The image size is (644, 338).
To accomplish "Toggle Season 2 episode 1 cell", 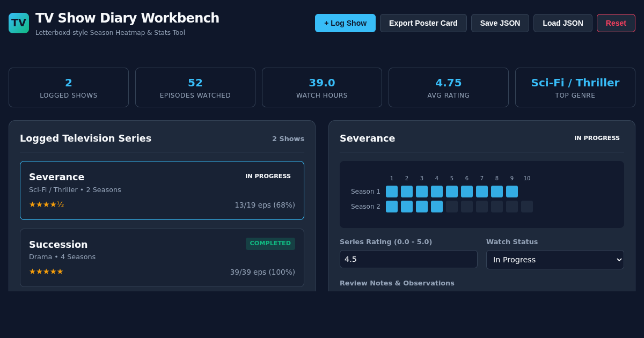I will (x=392, y=207).
